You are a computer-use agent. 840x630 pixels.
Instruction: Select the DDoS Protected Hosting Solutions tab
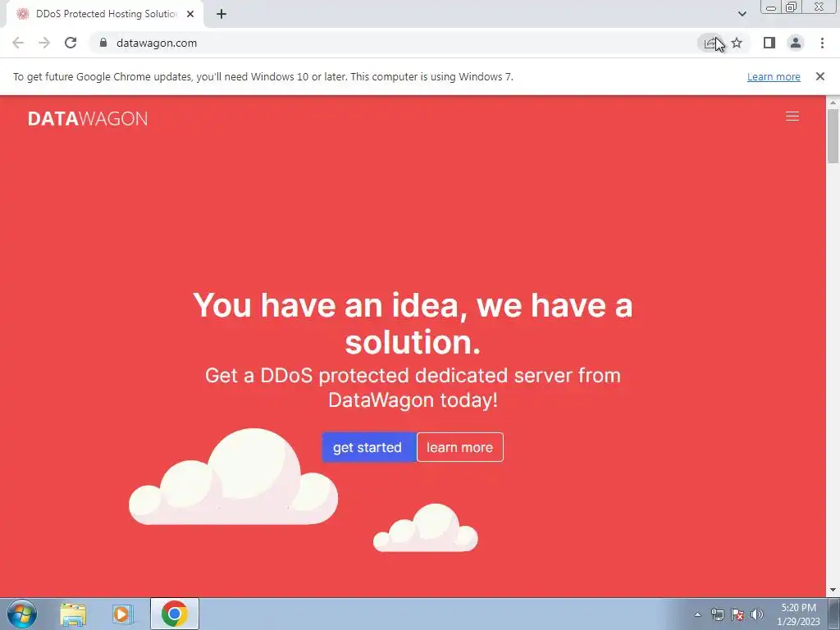pyautogui.click(x=105, y=15)
